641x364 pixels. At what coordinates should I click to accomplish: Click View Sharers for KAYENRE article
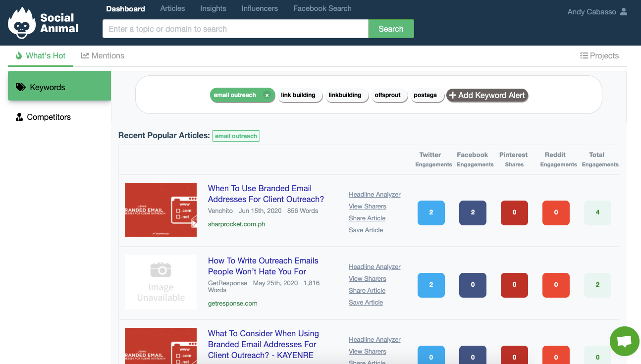(x=368, y=351)
